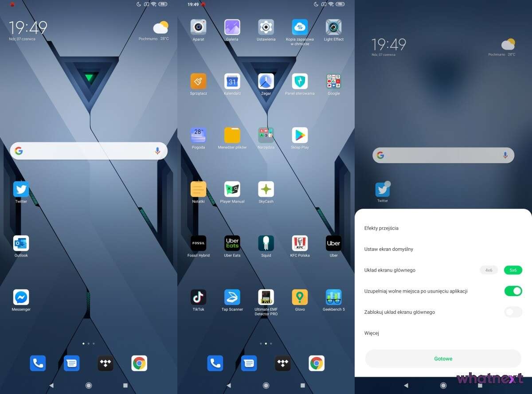Launch the Messenger app

tap(21, 297)
